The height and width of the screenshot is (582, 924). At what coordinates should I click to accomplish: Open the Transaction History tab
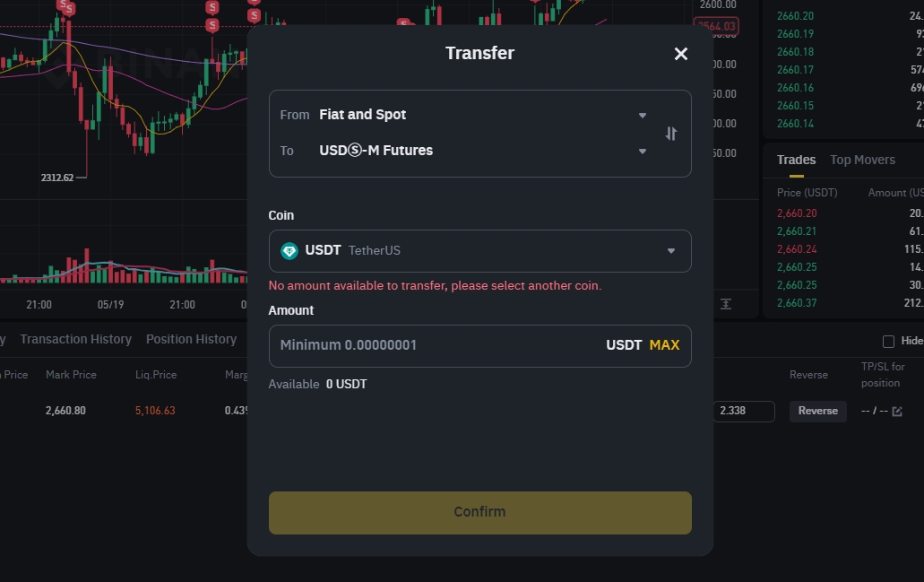pos(75,340)
